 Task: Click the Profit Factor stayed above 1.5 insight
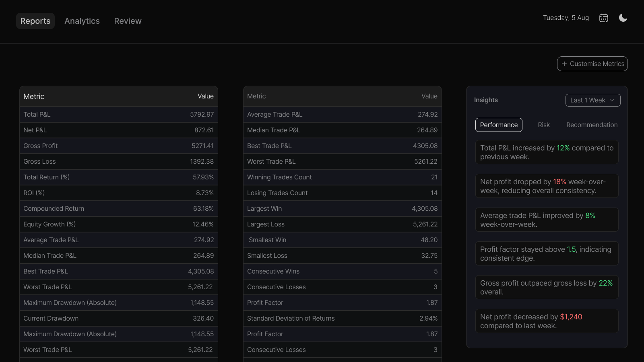coord(547,253)
